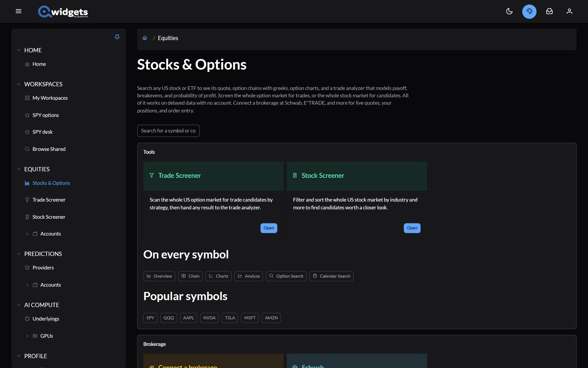The width and height of the screenshot is (588, 368).
Task: Collapse the PREDICTIONS section
Action: (19, 254)
